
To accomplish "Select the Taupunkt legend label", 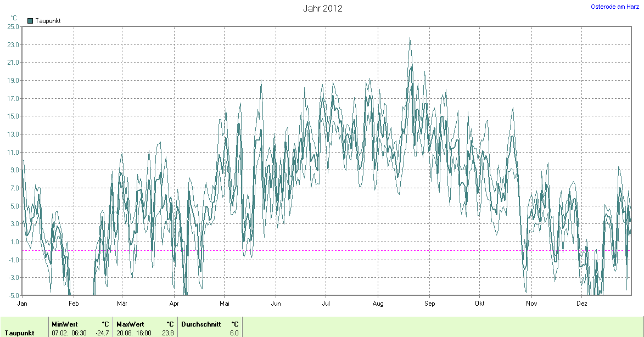I will click(48, 21).
